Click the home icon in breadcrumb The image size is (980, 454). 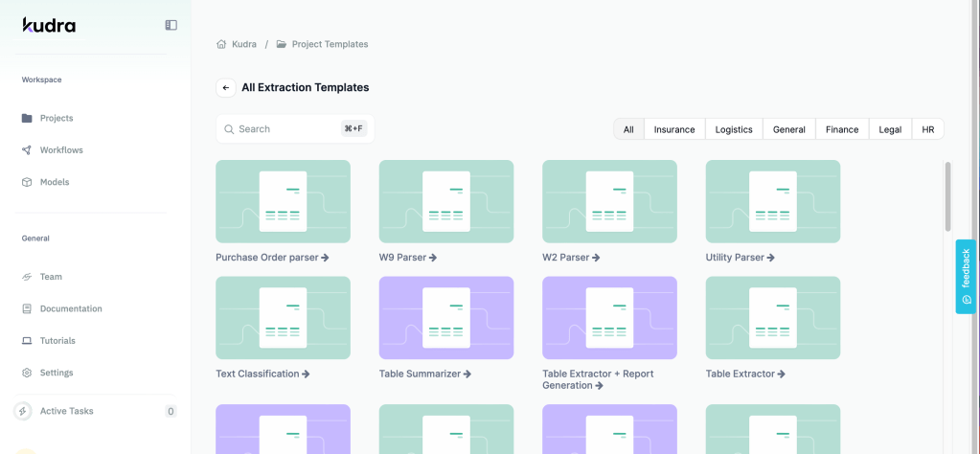tap(221, 44)
